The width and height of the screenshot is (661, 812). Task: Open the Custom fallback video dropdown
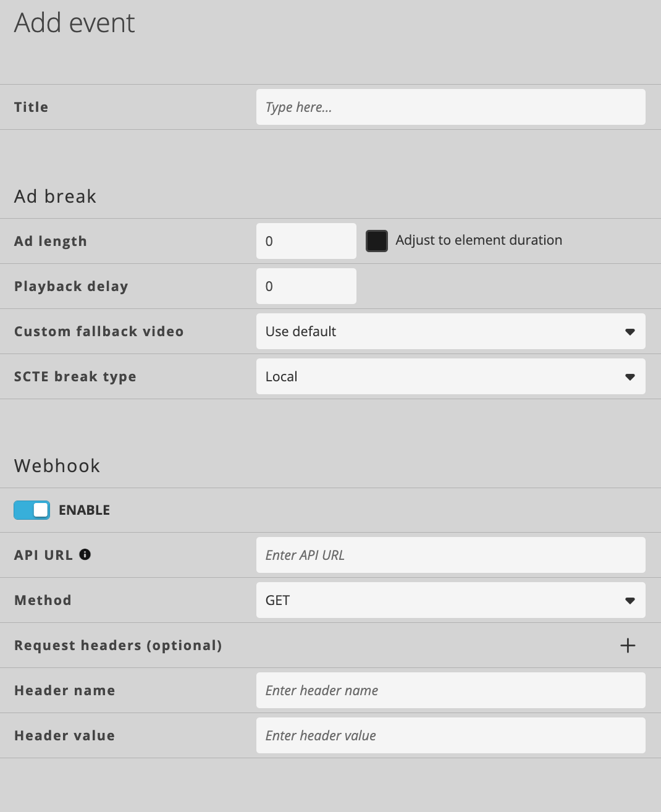[450, 331]
